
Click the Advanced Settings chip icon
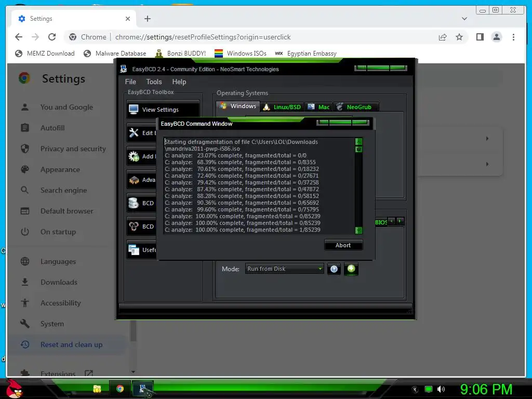tap(134, 179)
